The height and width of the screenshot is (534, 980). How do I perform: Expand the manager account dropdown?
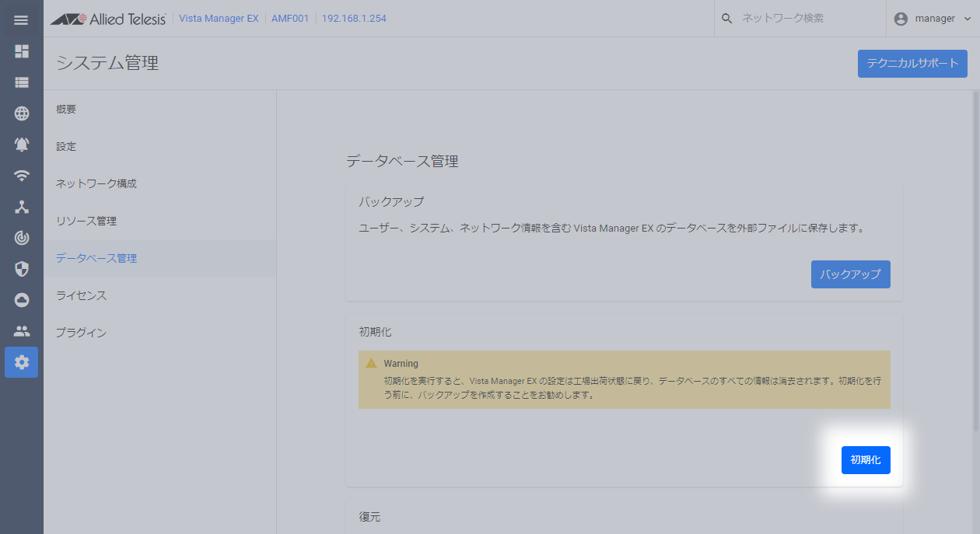pos(933,19)
